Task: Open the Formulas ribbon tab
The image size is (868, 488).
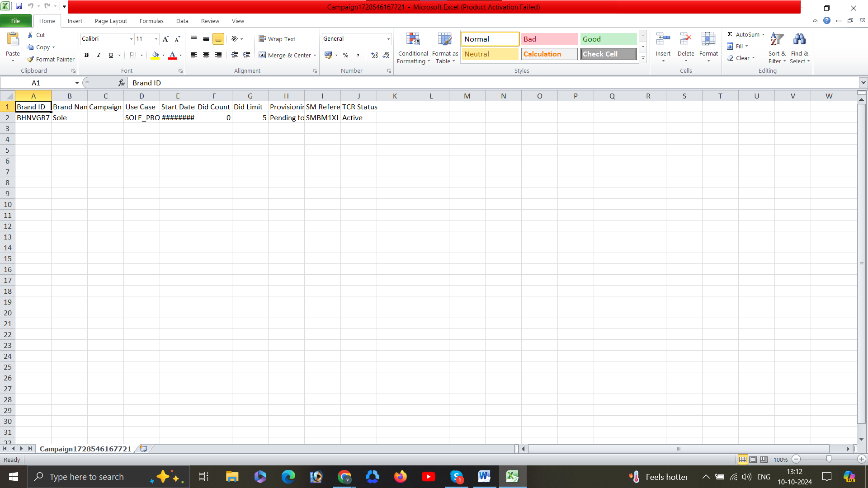Action: [x=151, y=21]
